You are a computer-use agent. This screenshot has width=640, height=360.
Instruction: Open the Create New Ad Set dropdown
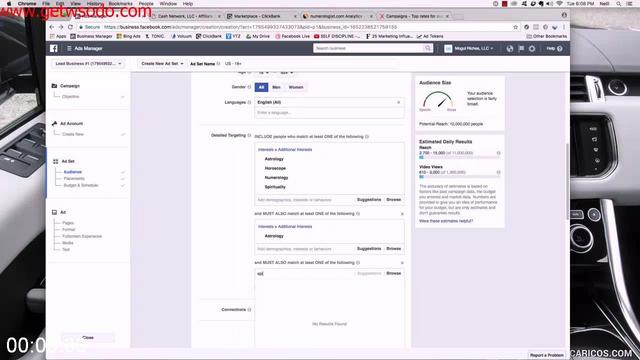tap(162, 64)
